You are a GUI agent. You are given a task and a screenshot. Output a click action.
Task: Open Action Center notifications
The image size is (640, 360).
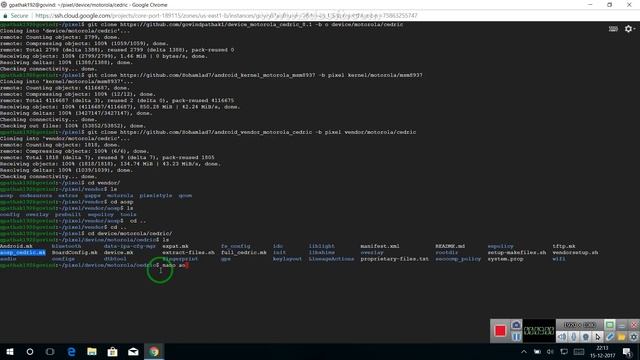point(627,352)
